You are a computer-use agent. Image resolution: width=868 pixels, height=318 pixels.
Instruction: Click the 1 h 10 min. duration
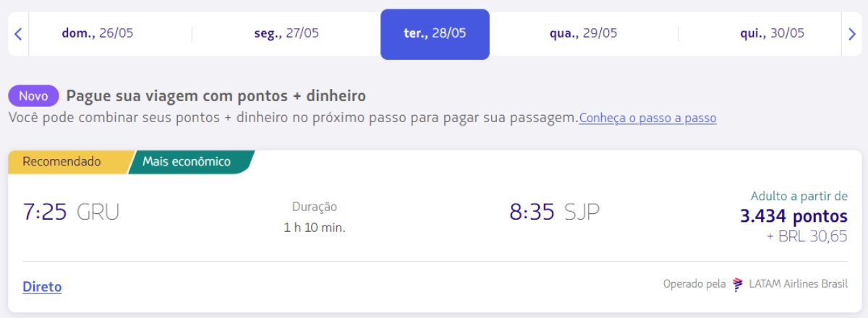click(x=315, y=228)
